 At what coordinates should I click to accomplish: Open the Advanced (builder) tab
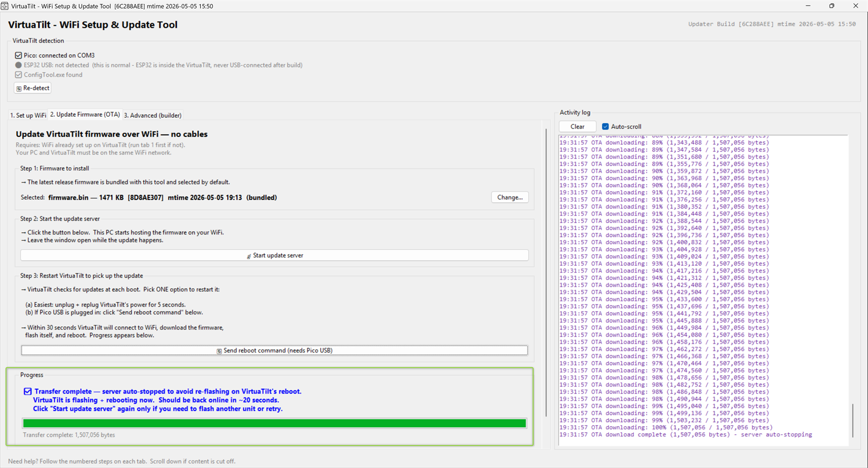click(x=152, y=115)
